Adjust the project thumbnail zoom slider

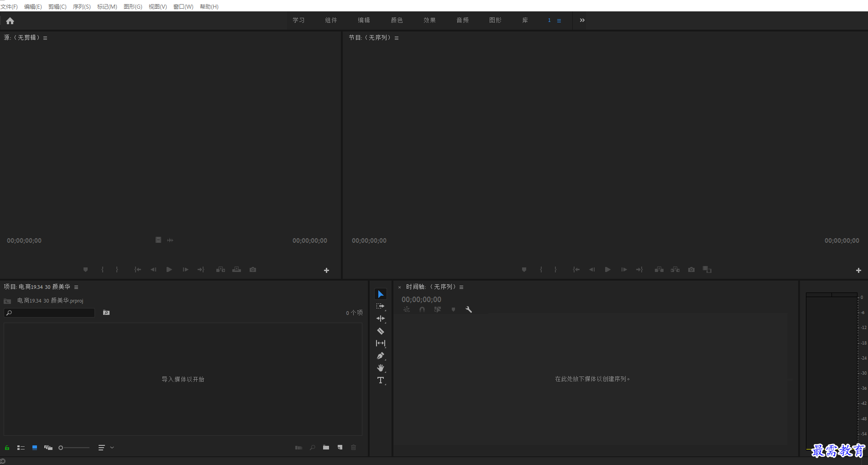(74, 448)
